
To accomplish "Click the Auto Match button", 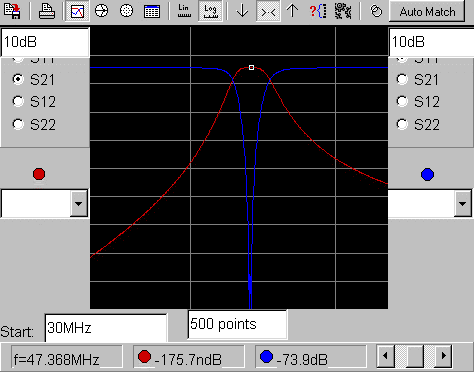I will (x=427, y=12).
